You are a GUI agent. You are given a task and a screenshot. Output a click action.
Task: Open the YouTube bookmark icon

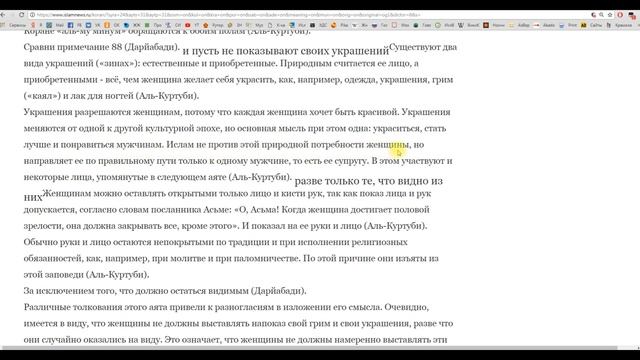188,25
